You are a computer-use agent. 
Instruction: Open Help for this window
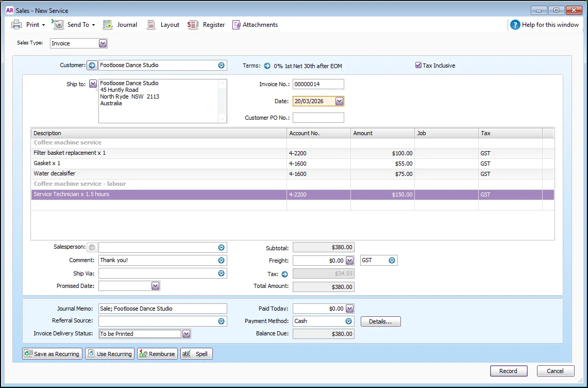click(545, 24)
